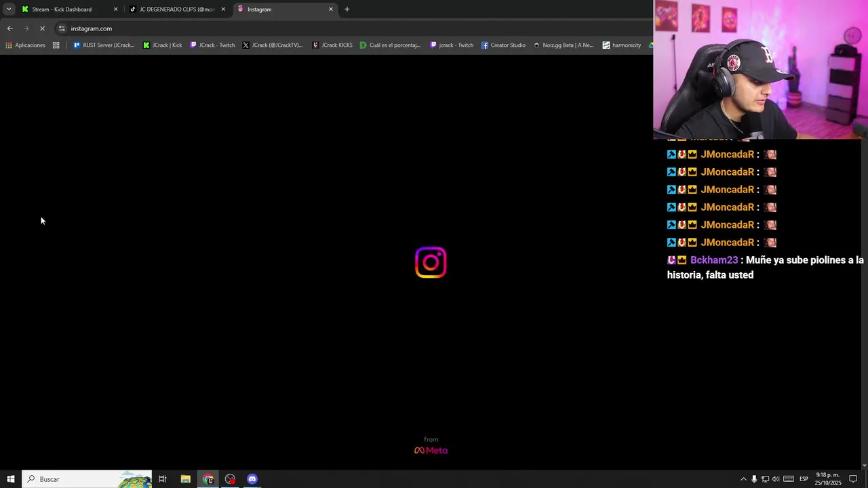Open File Explorer from the taskbar
Viewport: 868px width, 488px height.
click(185, 479)
